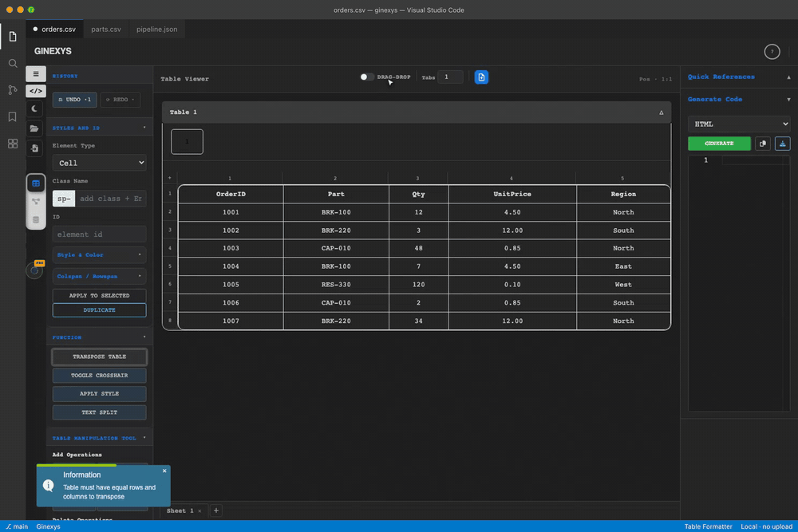This screenshot has height=532, width=798.
Task: Copy generated code with the copy icon
Action: [x=762, y=144]
